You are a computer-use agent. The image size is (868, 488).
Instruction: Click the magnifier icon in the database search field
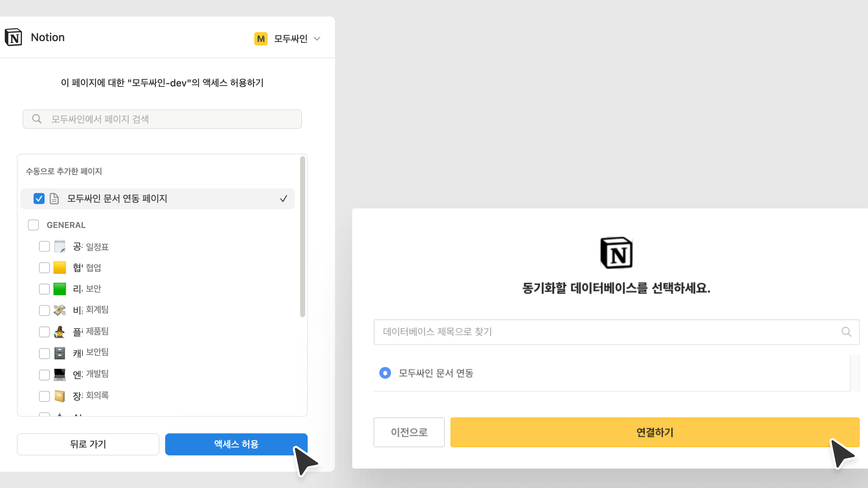(x=846, y=332)
